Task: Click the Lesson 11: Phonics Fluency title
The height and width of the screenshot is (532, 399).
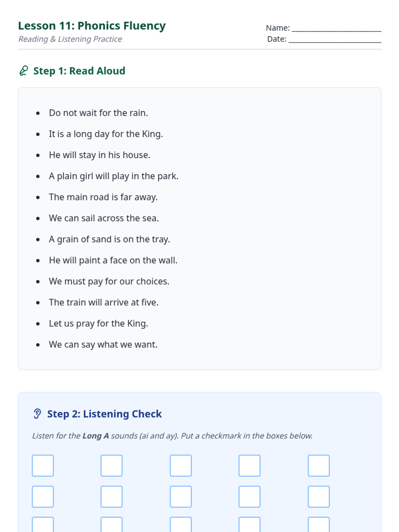Action: (x=92, y=26)
